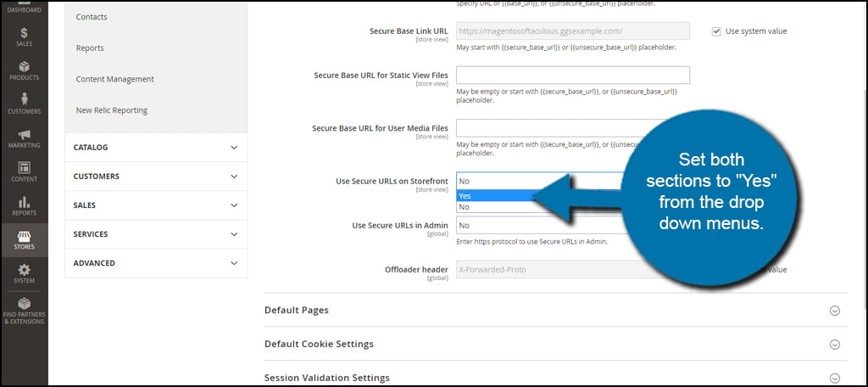Image resolution: width=868 pixels, height=387 pixels.
Task: Click the Use Secure URLs on Storefront label
Action: coord(392,181)
